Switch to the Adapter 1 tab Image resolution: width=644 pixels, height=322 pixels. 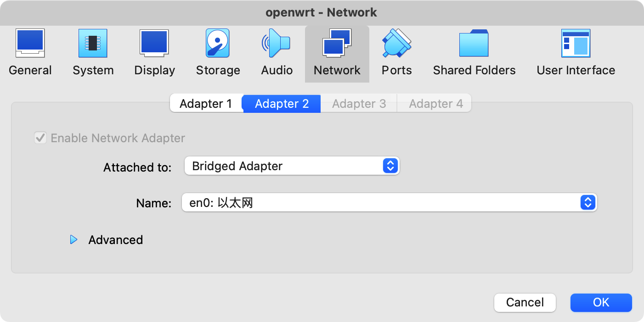pyautogui.click(x=206, y=104)
